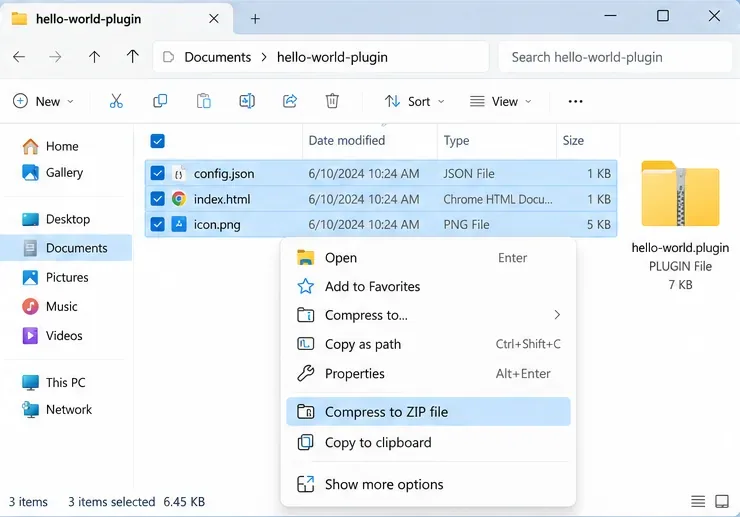Choose Copy as path
The image size is (740, 517).
pos(428,344)
